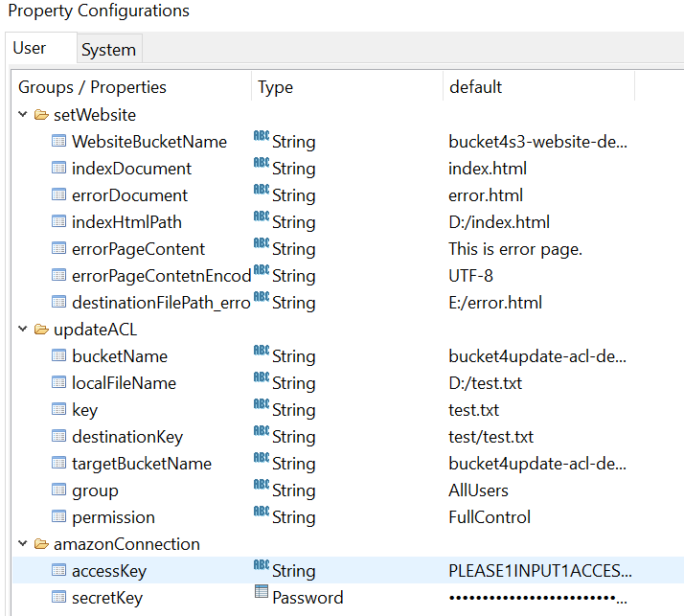The height and width of the screenshot is (616, 684).
Task: Click the accessKey default value field
Action: 539,571
